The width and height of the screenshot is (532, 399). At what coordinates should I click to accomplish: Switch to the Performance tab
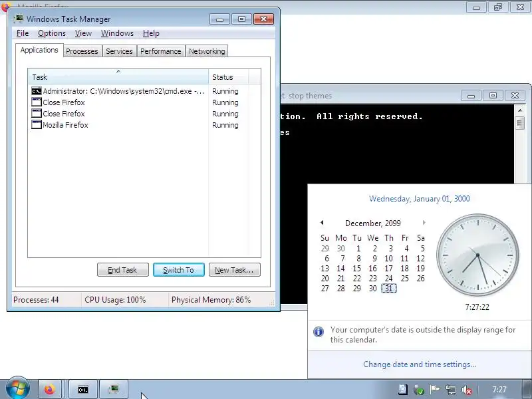click(161, 51)
